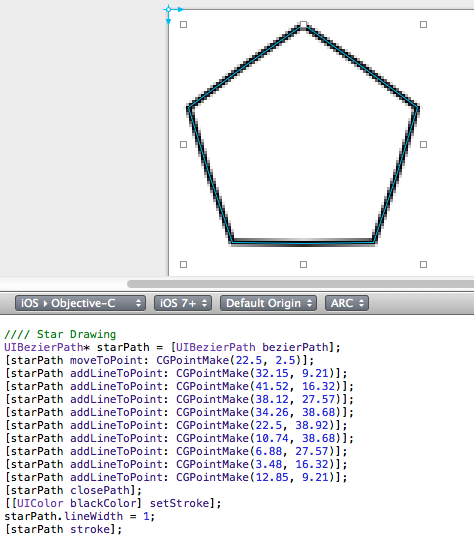Click the '[starPath closePath];' code line

[73, 490]
